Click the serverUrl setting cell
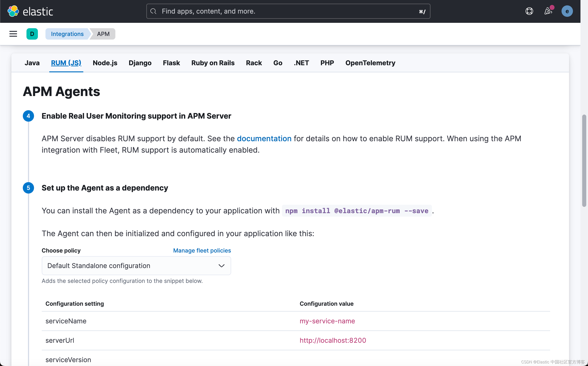Screen dimensions: 588x366 pos(60,340)
